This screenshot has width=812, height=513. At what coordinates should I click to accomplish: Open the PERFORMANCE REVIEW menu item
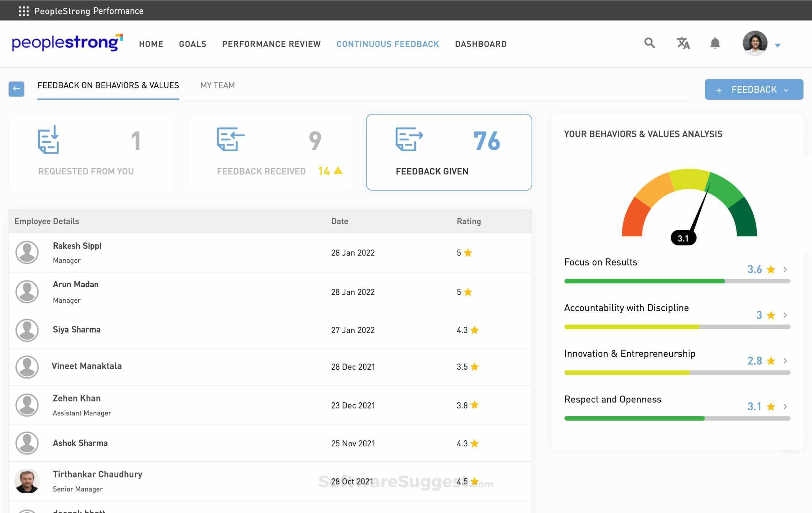(x=271, y=44)
